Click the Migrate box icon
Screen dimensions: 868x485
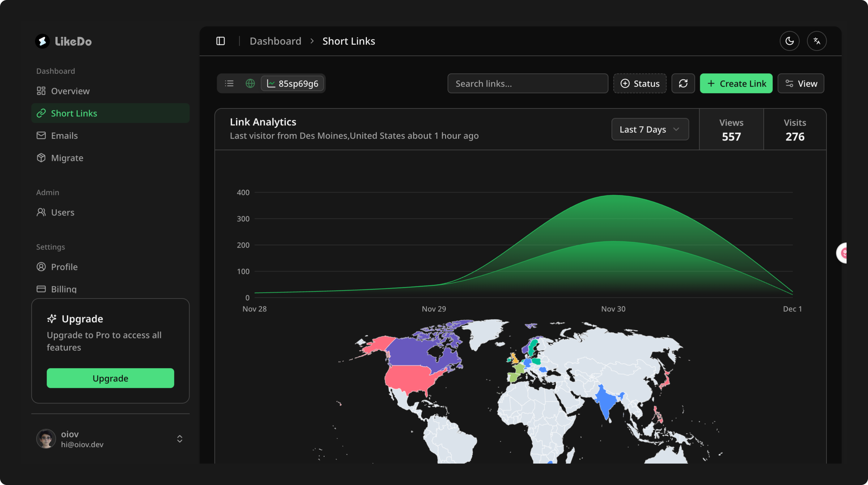tap(41, 158)
